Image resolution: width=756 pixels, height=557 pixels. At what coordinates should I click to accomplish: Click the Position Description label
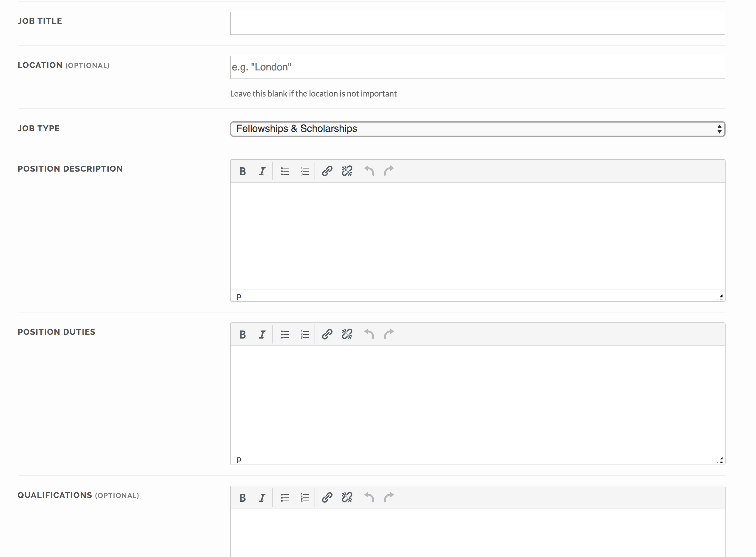(x=70, y=168)
